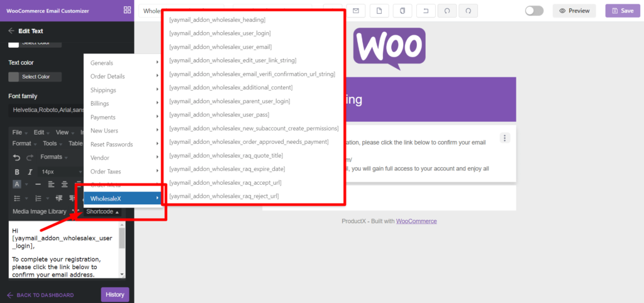Open the Generals shortcode submenu
Image resolution: width=644 pixels, height=303 pixels.
[x=123, y=63]
